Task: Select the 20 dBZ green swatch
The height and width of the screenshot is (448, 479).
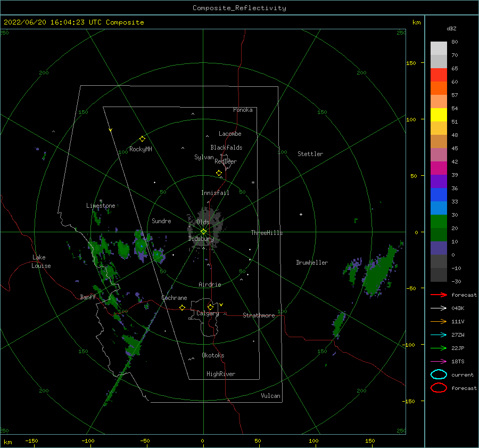Action: point(439,234)
